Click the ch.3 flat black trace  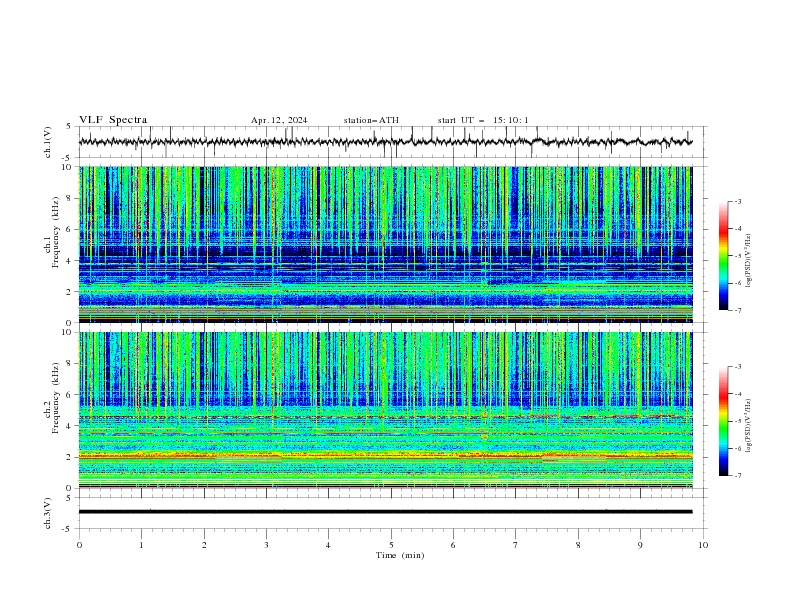[385, 512]
